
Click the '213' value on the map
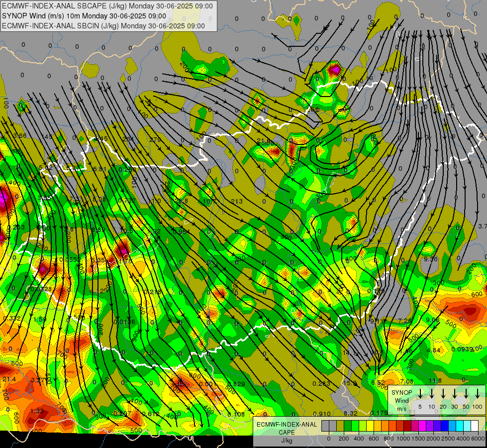(237, 201)
